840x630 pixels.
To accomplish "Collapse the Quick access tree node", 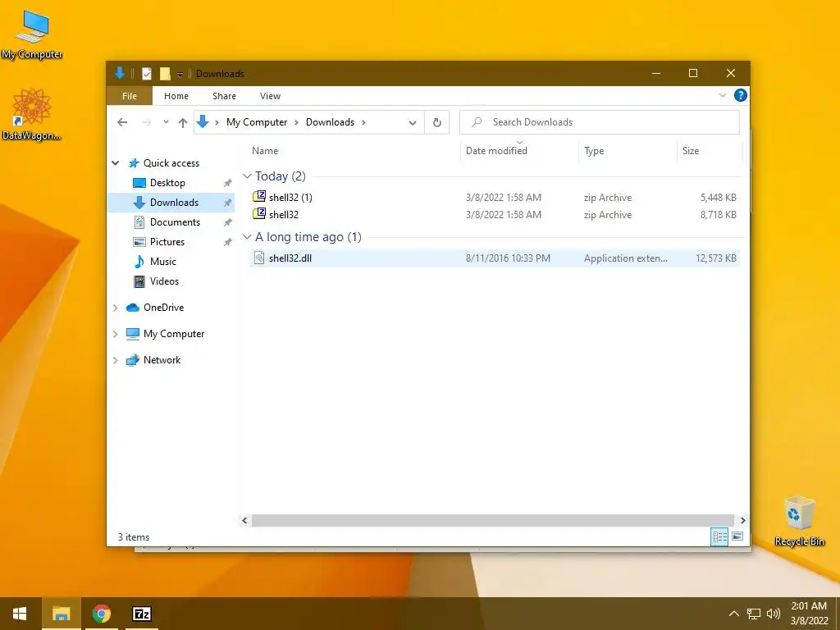I will (x=115, y=163).
